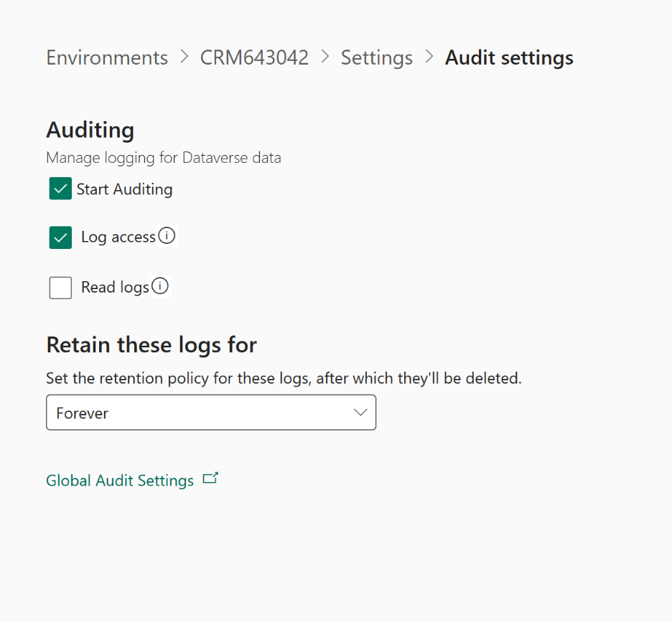Viewport: 672px width, 622px height.
Task: Select the Audit settings breadcrumb title
Action: [x=509, y=57]
